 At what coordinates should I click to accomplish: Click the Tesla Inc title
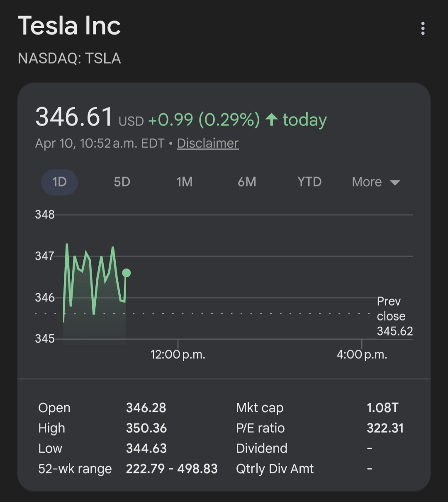(69, 26)
